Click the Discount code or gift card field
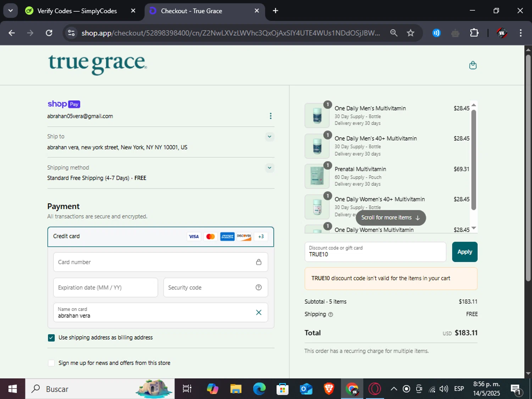This screenshot has width=532, height=399. (x=375, y=252)
